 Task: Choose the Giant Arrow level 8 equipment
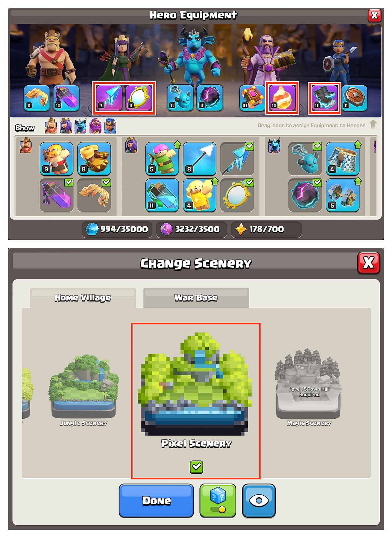(x=200, y=159)
